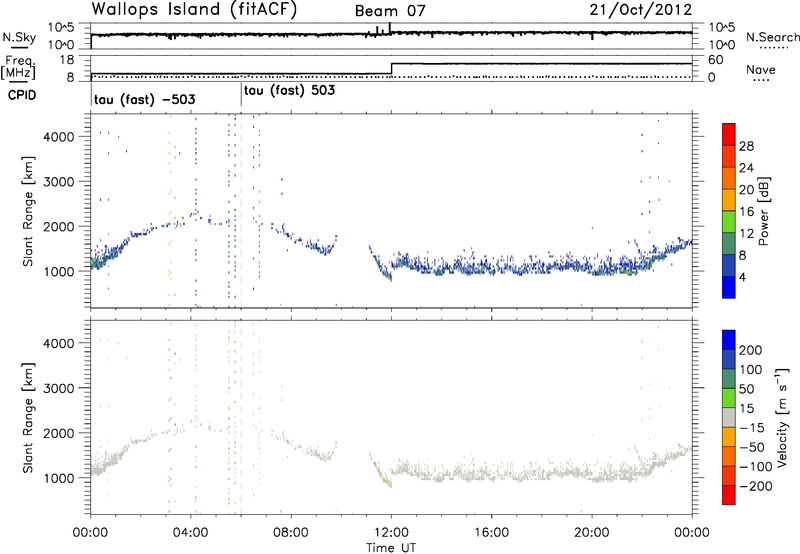Click the 'N.Search' legend label

[x=773, y=37]
